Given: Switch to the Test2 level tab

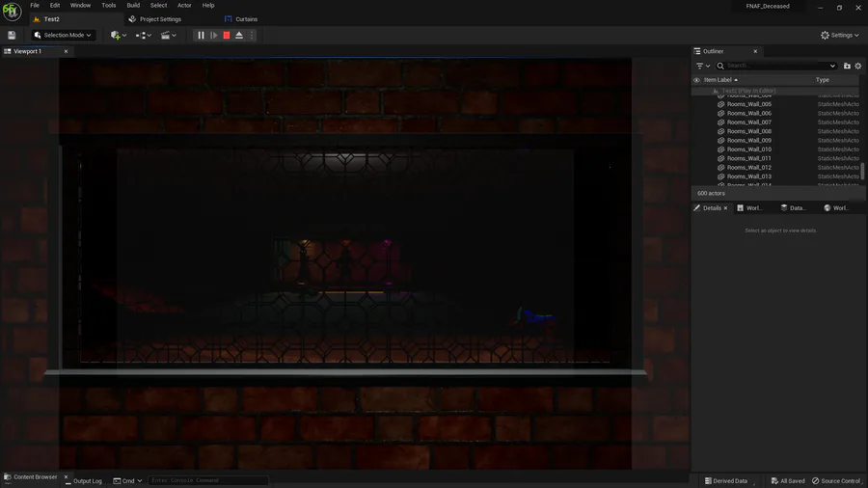Looking at the screenshot, I should (51, 19).
